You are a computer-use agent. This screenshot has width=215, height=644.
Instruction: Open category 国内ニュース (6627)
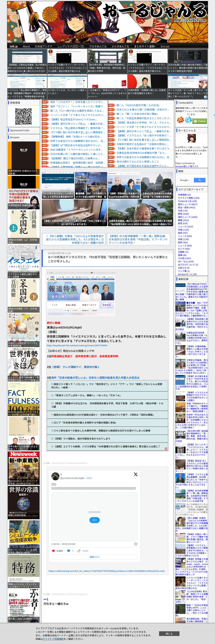tap(188, 204)
